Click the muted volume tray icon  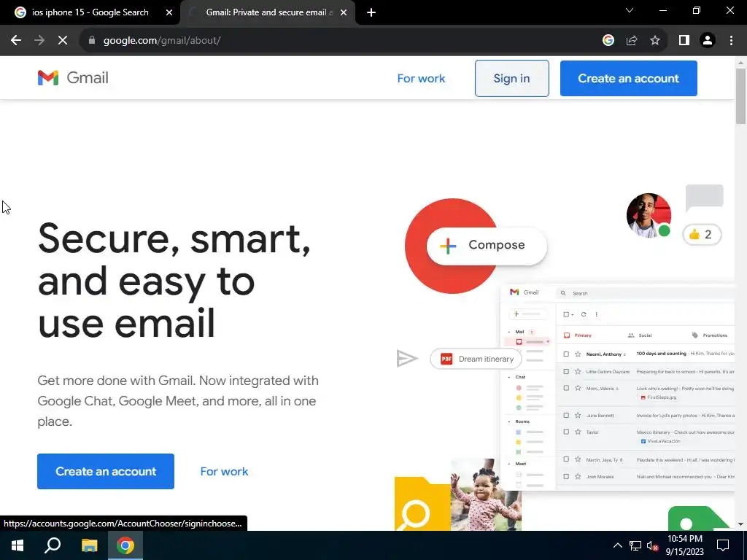(652, 545)
